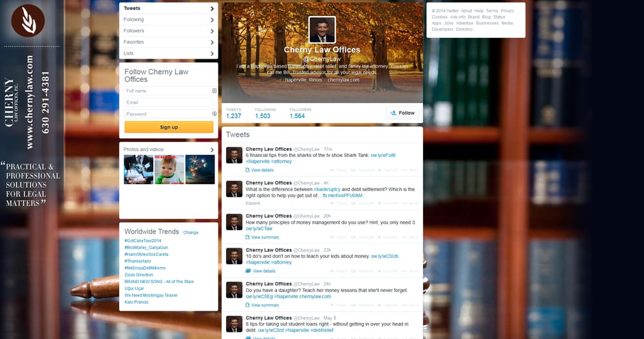644x339 pixels.
Task: Open the #BobMarley_GanjaGun trend
Action: [146, 248]
